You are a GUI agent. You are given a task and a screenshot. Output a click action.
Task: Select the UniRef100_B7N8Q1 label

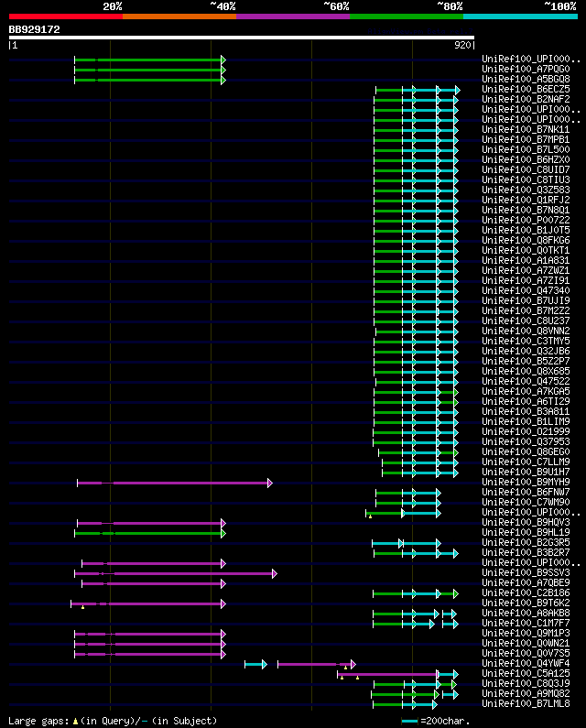(x=526, y=210)
